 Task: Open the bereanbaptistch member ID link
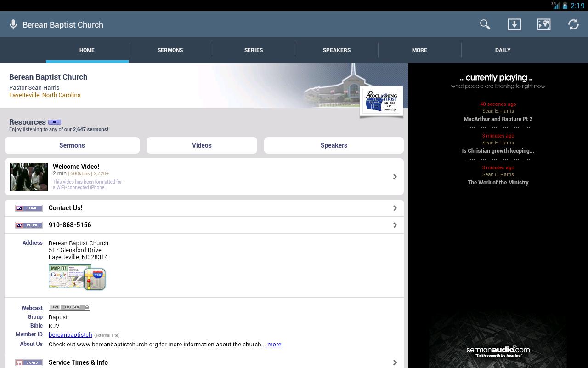[70, 335]
